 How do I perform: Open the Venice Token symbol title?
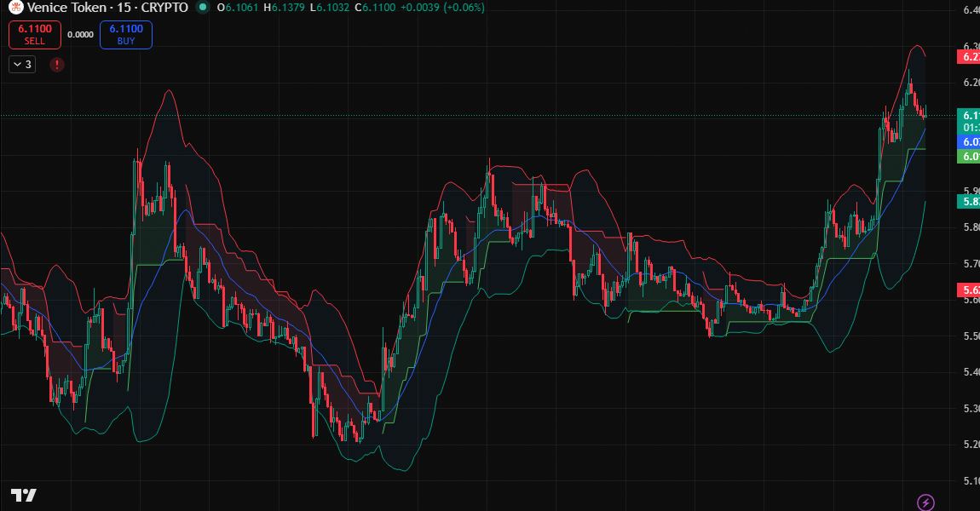coord(107,8)
